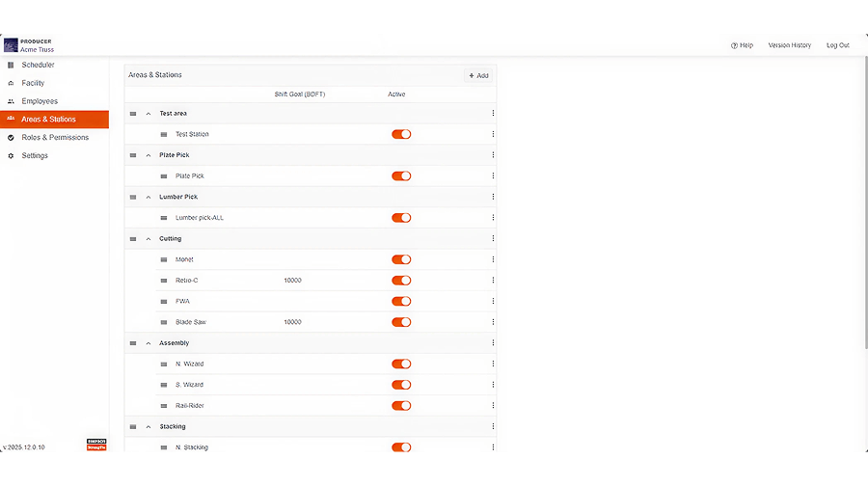The width and height of the screenshot is (868, 486).
Task: Toggle FWA active switch
Action: click(401, 301)
